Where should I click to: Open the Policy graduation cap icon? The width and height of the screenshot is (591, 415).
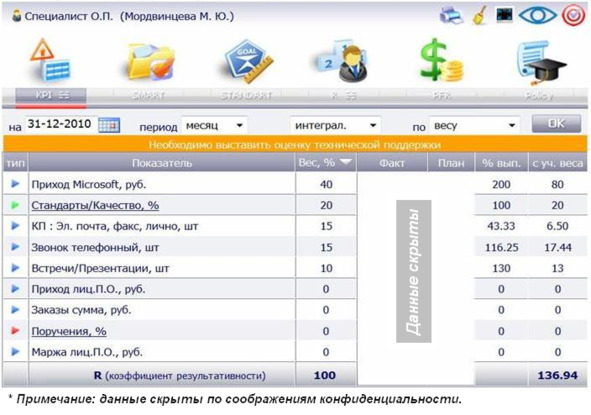(x=541, y=62)
